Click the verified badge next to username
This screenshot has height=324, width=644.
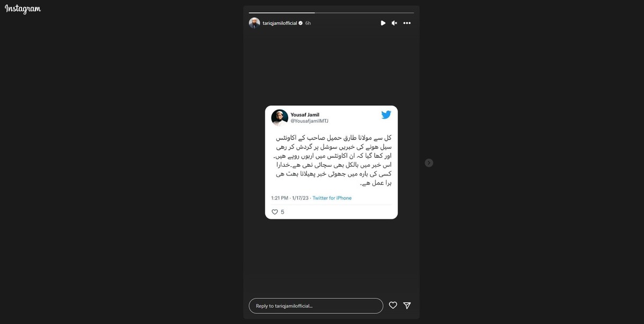tap(301, 23)
